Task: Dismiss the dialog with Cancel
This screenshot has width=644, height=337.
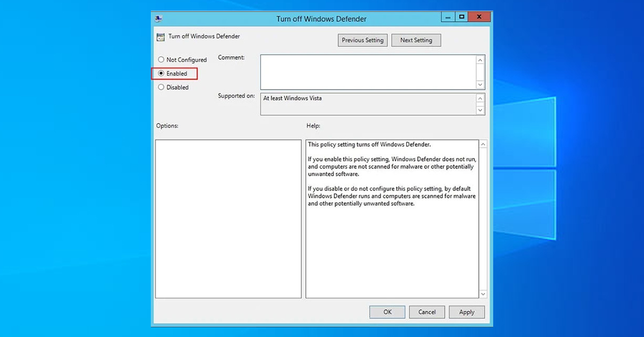Action: pyautogui.click(x=427, y=312)
